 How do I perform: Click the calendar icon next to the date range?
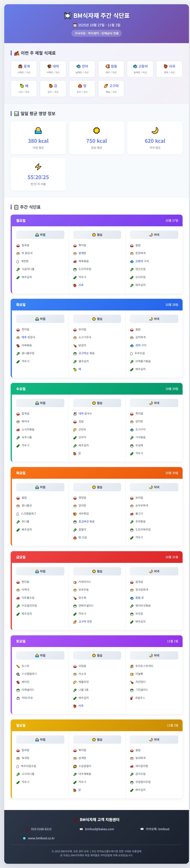(x=75, y=25)
